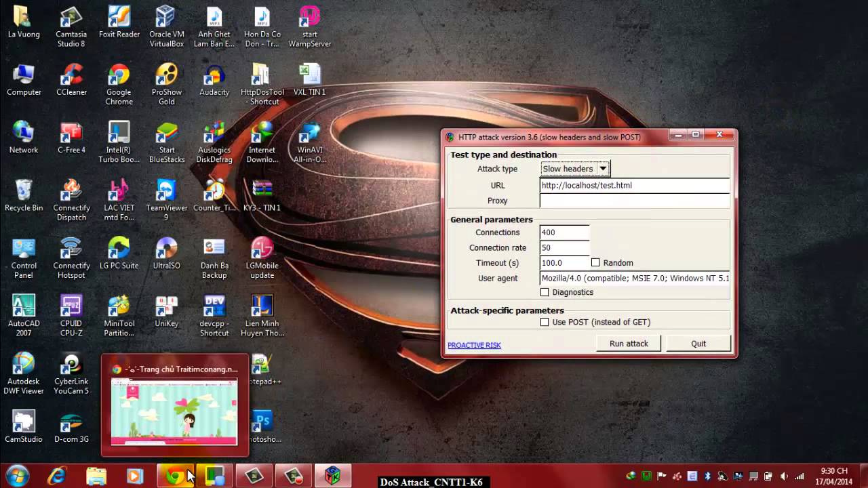
Task: Click the Chrome window preview thumbnail
Action: pos(174,411)
